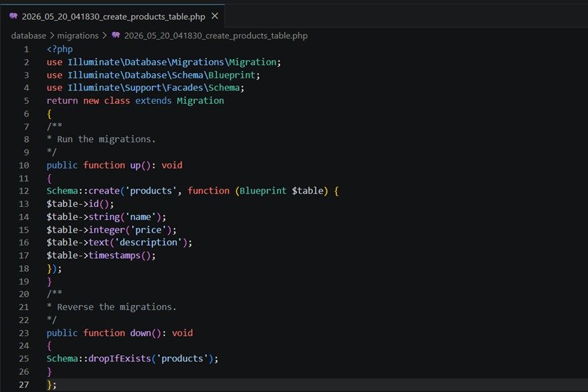Viewport: 588px width, 392px height.
Task: Click 'extends' keyword on line 5
Action: point(154,100)
